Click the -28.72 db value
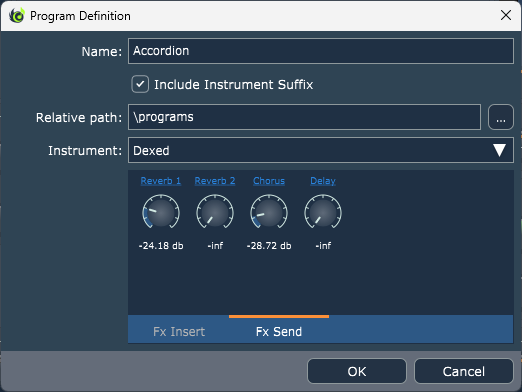The image size is (522, 392). click(269, 246)
